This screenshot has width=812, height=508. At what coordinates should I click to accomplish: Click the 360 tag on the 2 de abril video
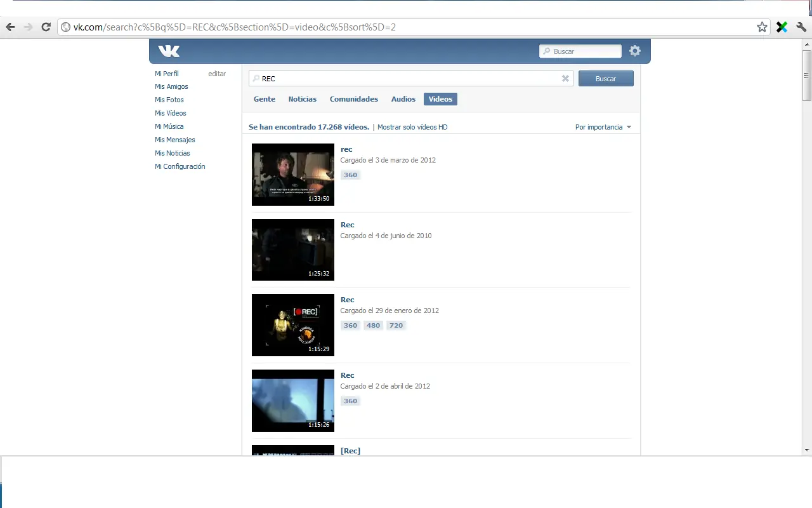pos(351,401)
